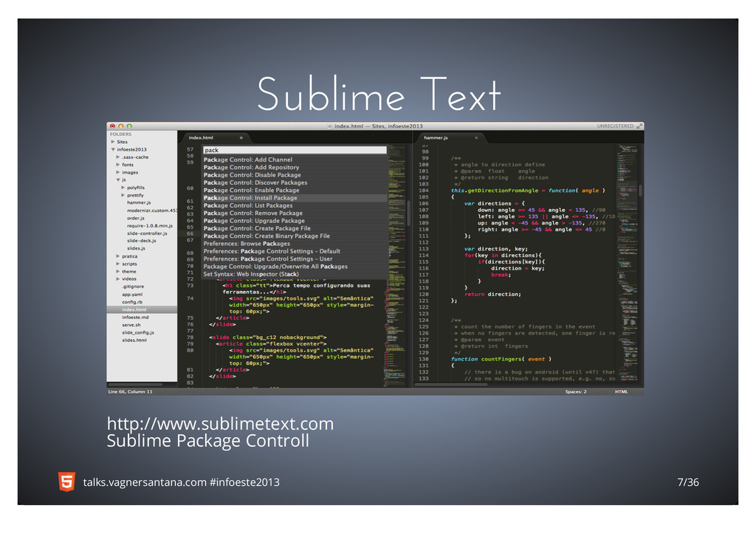Click the HTML5 logo badge in the slide footer

click(66, 481)
